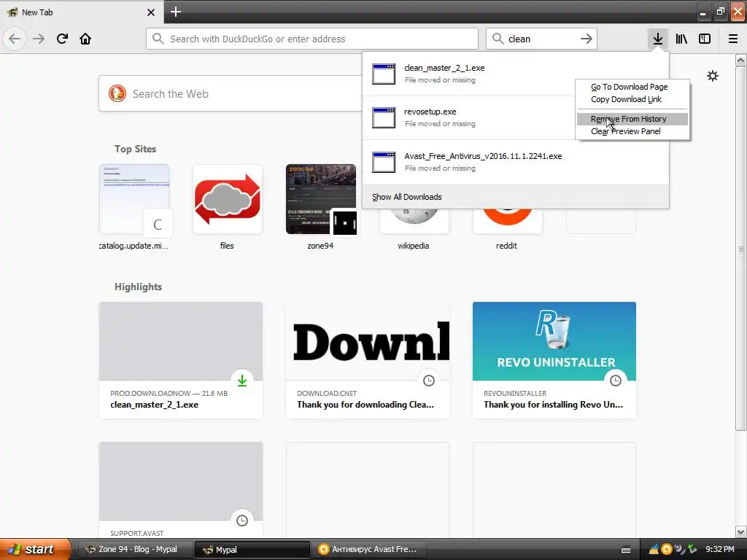Select Avast_Free_Antivirus_v2016.11.1.2241.exe download entry
This screenshot has height=560, width=747.
pyautogui.click(x=516, y=162)
